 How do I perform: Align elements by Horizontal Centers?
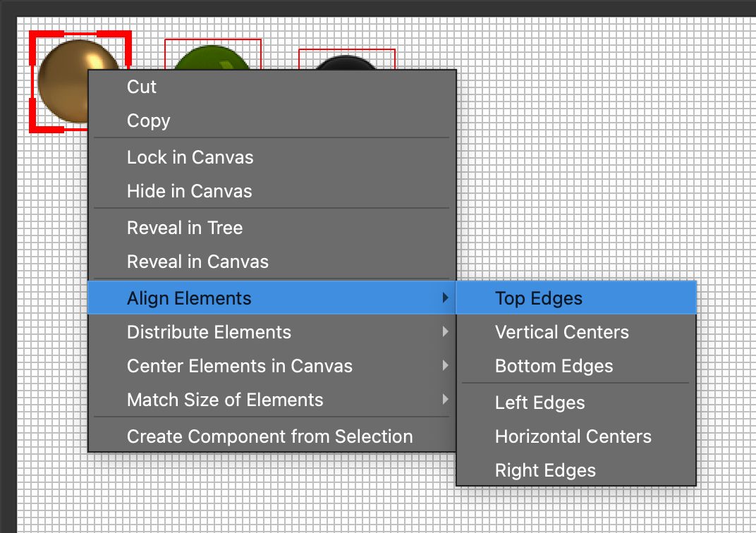(573, 436)
